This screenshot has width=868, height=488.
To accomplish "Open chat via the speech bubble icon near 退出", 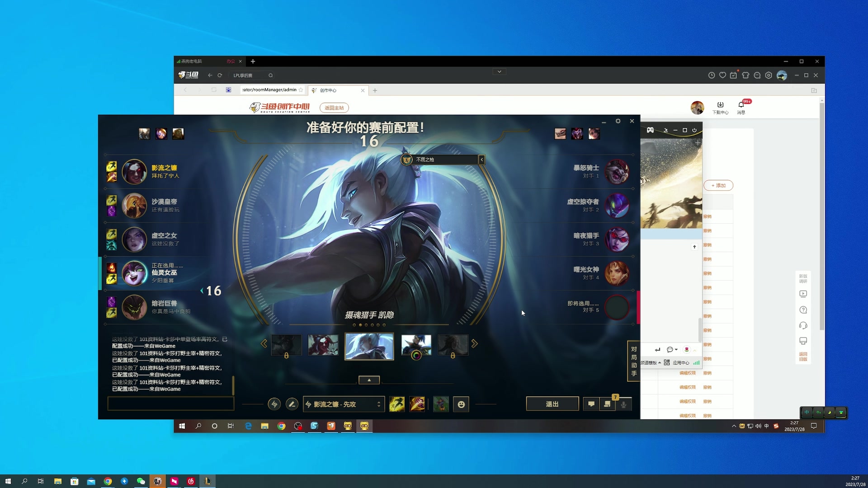I will [x=591, y=404].
